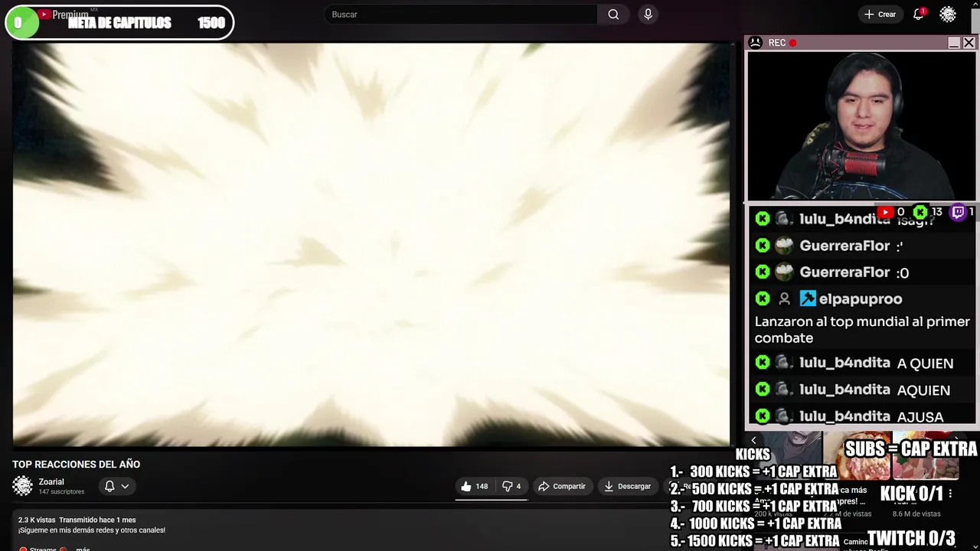Click the smiley icon beside REC

tap(755, 43)
